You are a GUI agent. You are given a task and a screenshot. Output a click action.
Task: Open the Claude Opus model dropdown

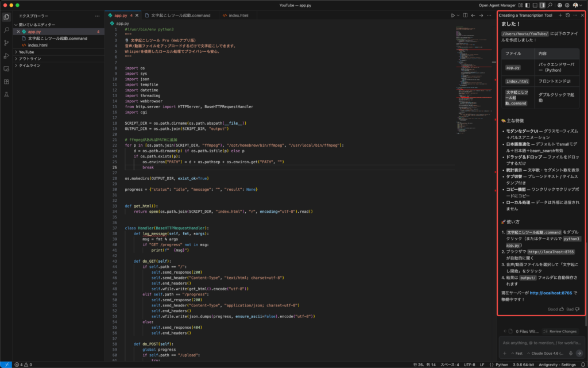546,352
